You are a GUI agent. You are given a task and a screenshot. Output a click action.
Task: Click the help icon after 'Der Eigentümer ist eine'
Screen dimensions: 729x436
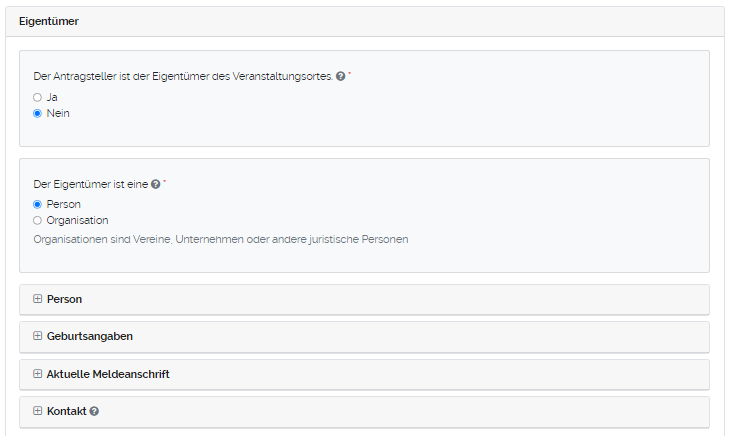(155, 184)
